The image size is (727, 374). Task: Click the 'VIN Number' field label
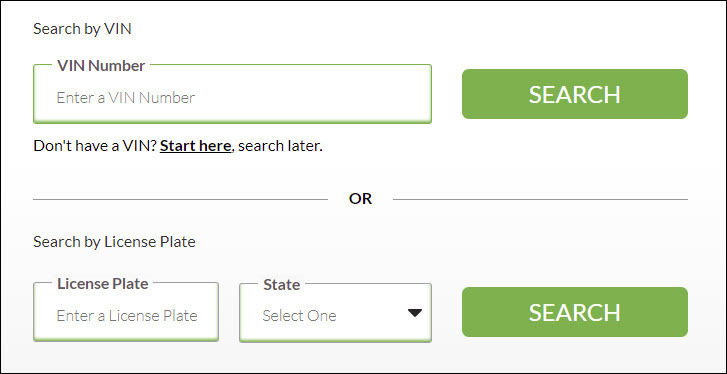[101, 66]
